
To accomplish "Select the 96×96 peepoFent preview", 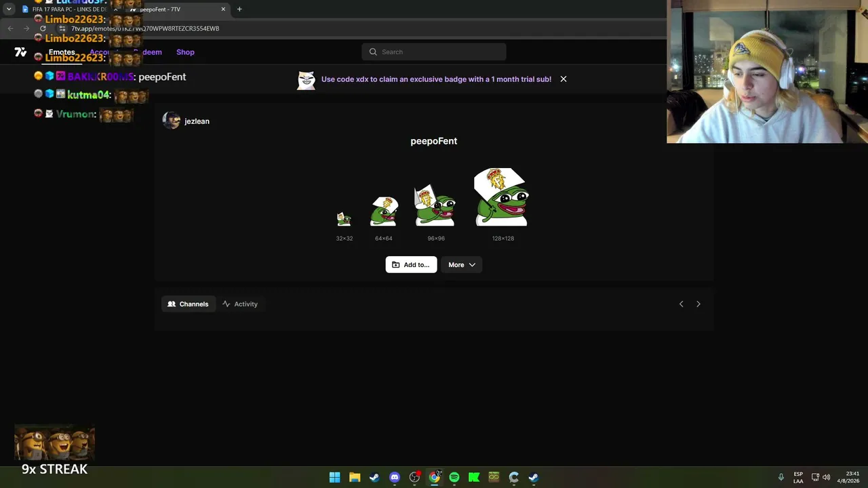I will tap(435, 205).
